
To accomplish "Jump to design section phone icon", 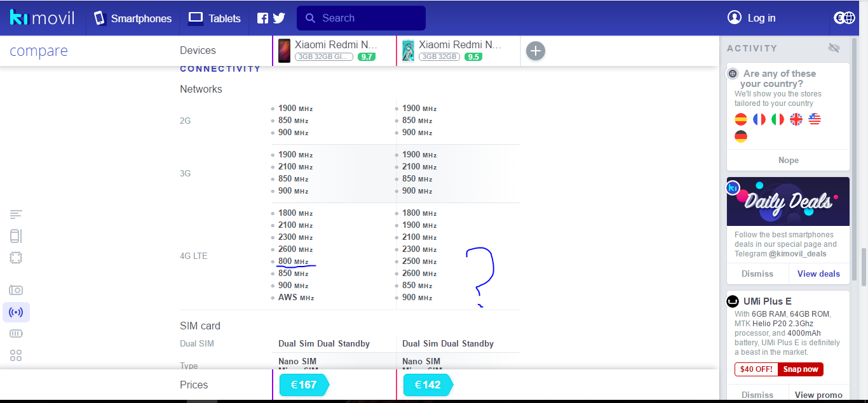I will point(16,236).
